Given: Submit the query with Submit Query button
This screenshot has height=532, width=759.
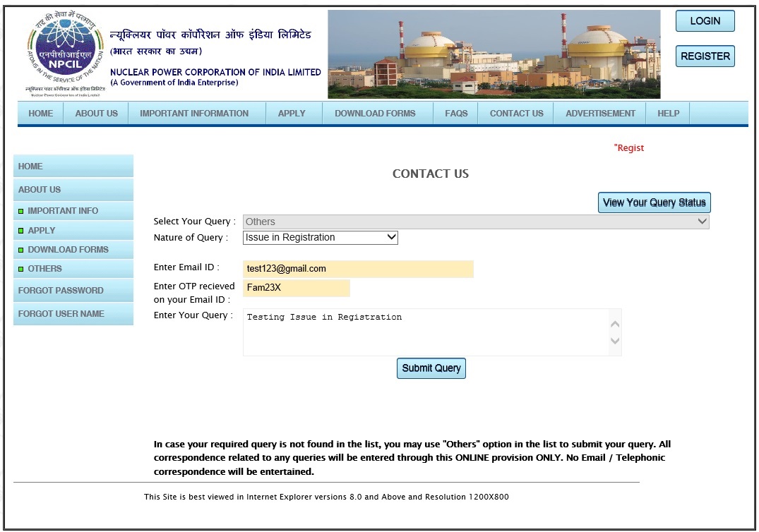Looking at the screenshot, I should pyautogui.click(x=431, y=368).
